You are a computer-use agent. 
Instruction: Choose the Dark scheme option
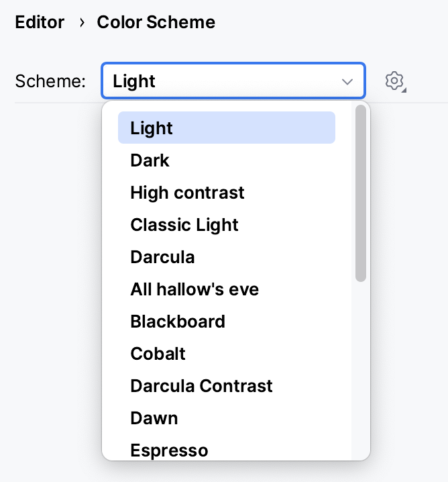150,160
